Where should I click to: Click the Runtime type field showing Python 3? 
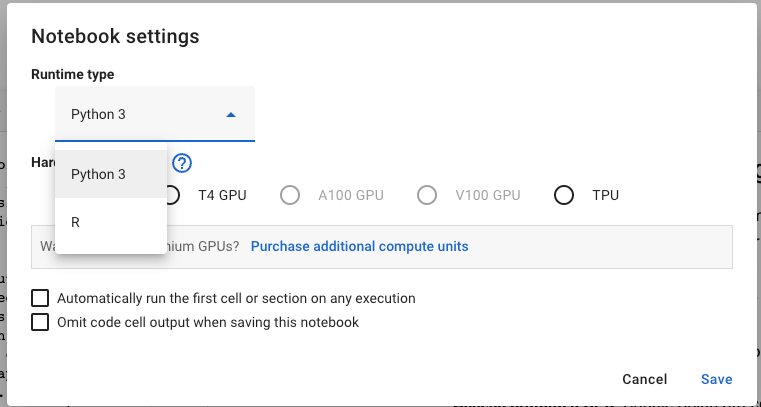[x=140, y=114]
